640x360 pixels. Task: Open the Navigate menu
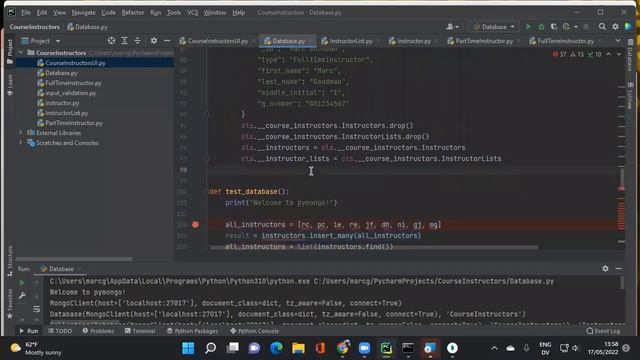pyautogui.click(x=83, y=13)
